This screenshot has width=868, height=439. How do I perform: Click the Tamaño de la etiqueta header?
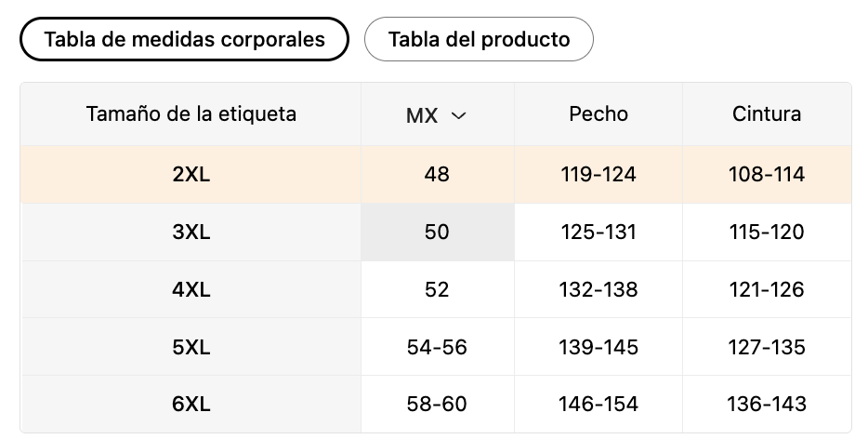tap(191, 114)
